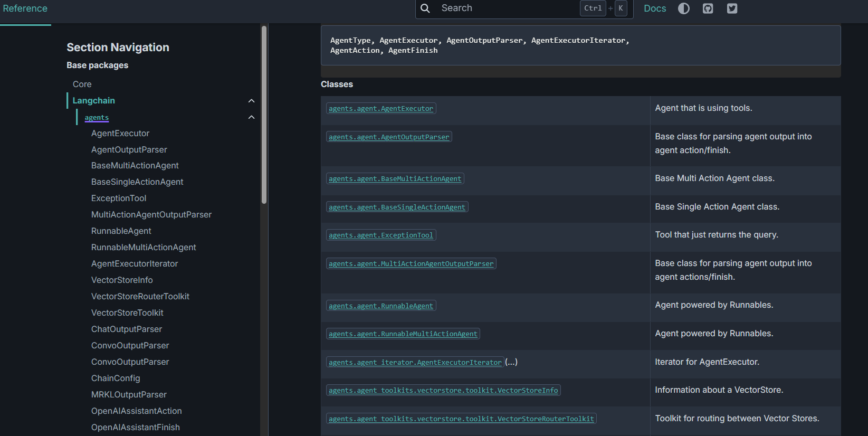This screenshot has height=436, width=868.
Task: Click 'Agent that is using tools.' description
Action: 703,108
